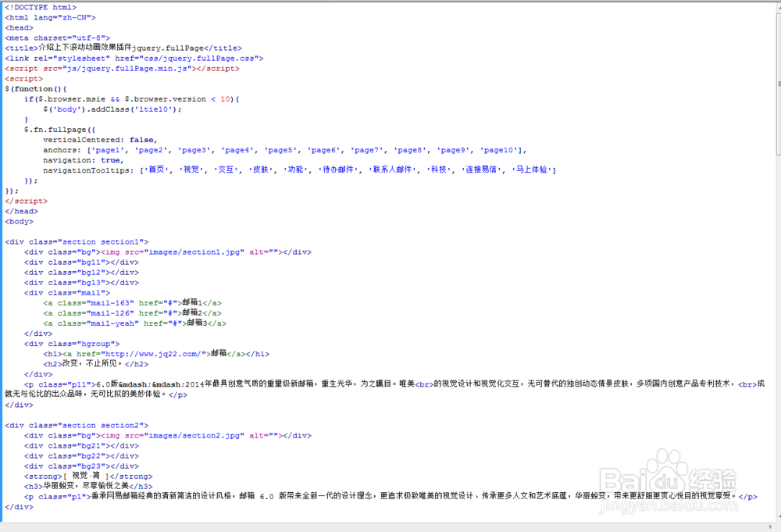
Task: Click the 'navigationTooltips:' property name
Action: (x=88, y=170)
